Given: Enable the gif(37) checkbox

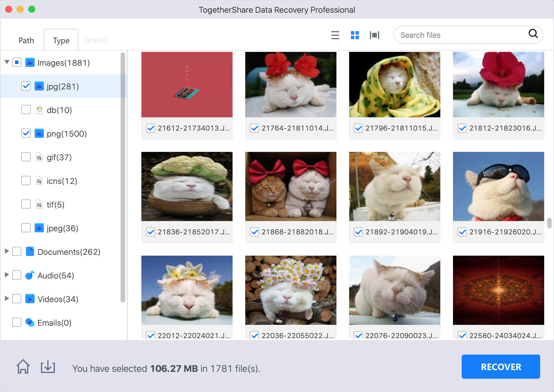Looking at the screenshot, I should pos(26,157).
